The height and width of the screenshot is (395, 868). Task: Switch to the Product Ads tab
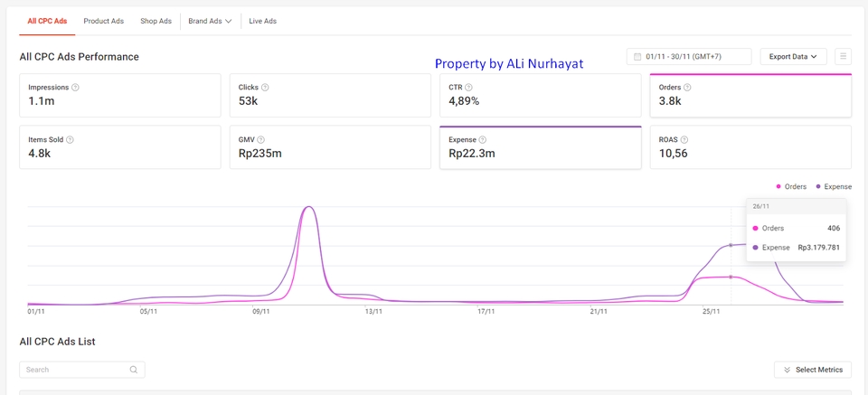(103, 21)
